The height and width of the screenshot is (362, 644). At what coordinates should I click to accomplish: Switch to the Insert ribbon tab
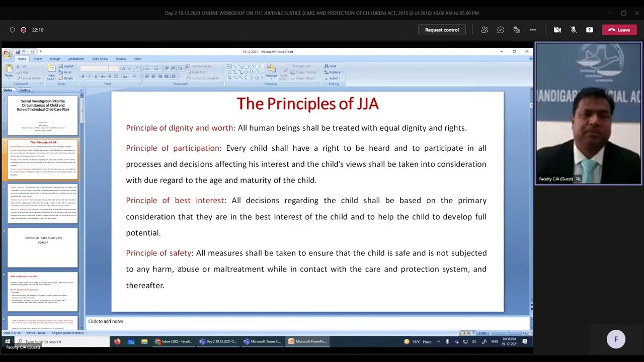coord(38,59)
